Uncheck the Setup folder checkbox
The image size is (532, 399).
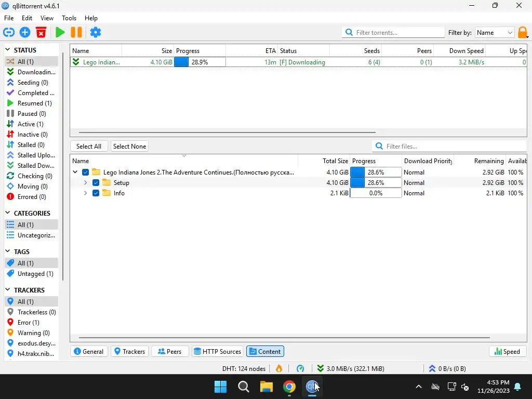(x=96, y=183)
